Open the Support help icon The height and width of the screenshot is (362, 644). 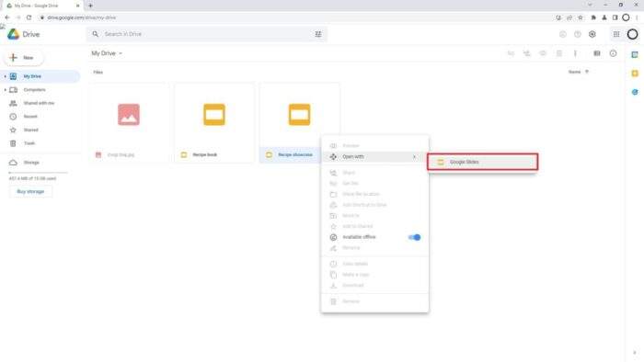[x=578, y=34]
